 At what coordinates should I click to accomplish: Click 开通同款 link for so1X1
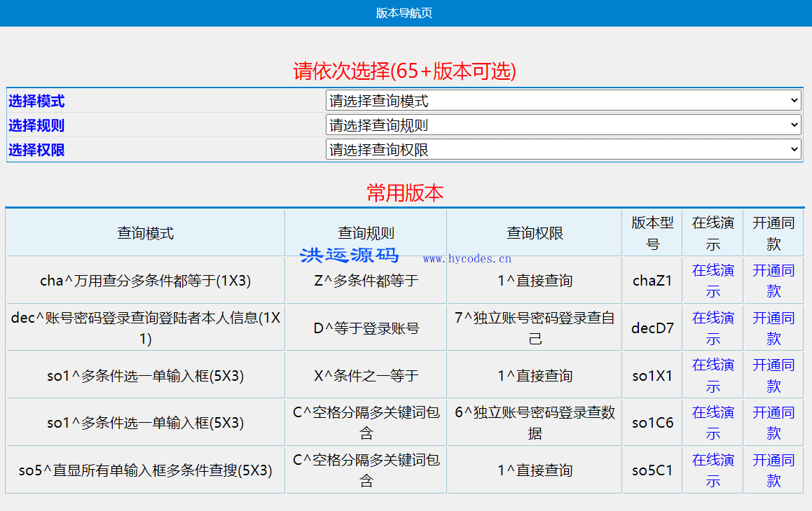tap(773, 375)
